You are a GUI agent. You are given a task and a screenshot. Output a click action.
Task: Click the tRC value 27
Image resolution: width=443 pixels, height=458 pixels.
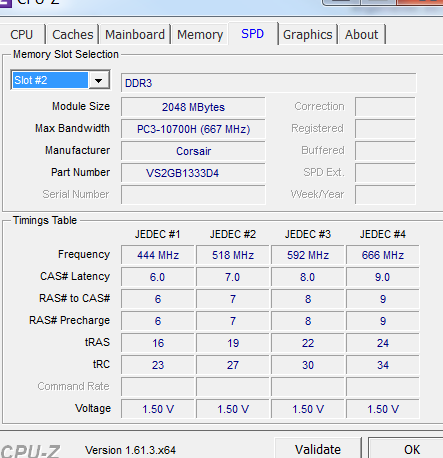[233, 365]
